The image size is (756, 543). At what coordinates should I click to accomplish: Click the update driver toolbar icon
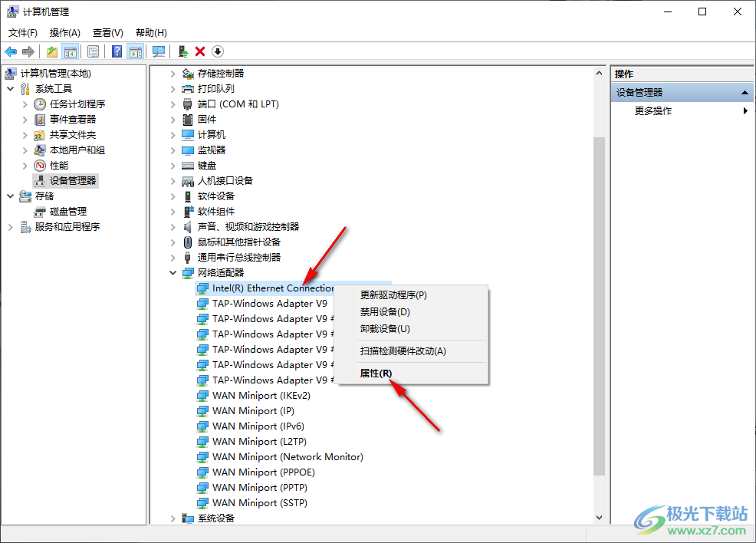click(182, 51)
